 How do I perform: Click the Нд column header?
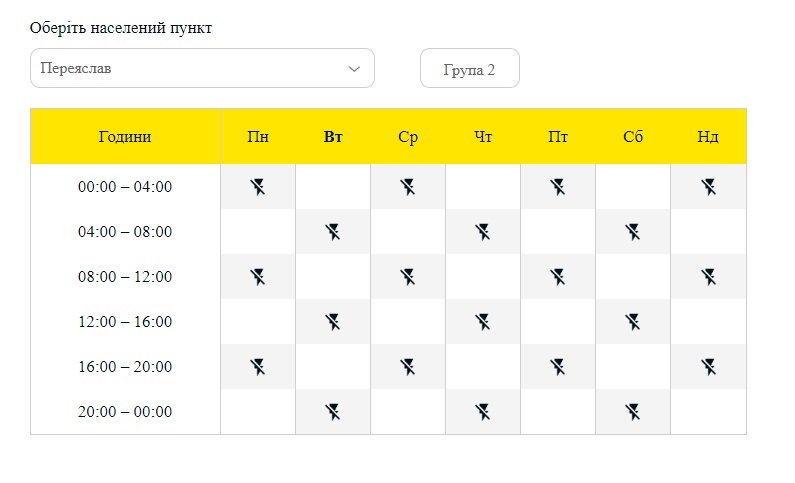coord(708,137)
